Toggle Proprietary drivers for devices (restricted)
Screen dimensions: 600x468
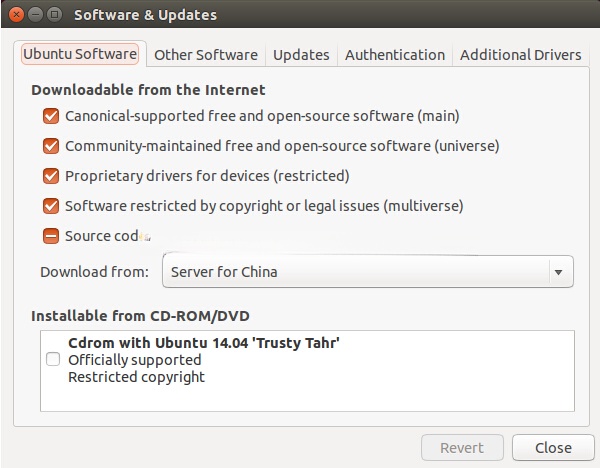pos(51,177)
